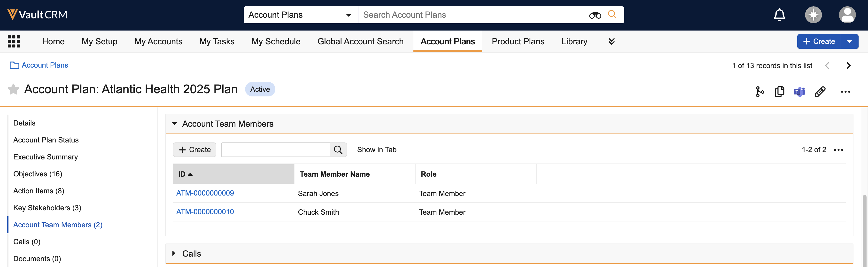Expand the Calls section

[174, 253]
